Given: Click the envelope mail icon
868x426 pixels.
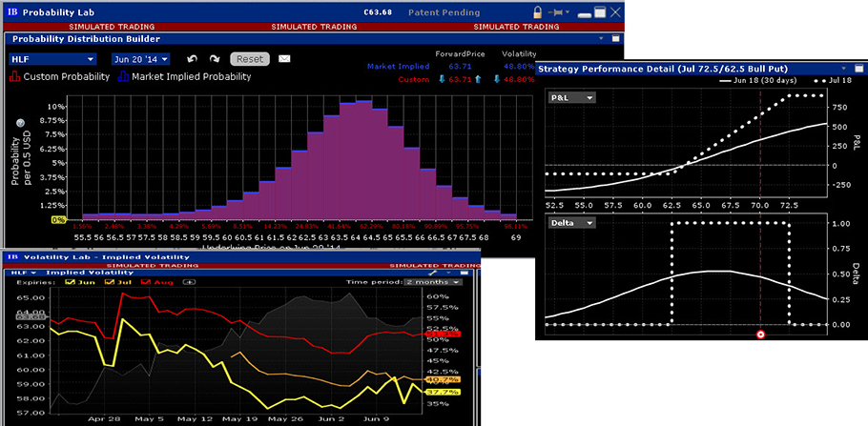Looking at the screenshot, I should point(284,59).
